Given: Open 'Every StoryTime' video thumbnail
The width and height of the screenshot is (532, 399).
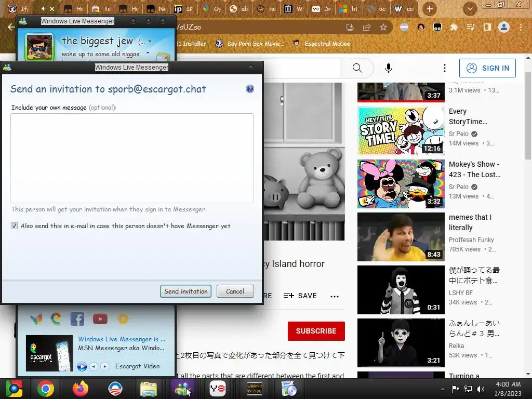Looking at the screenshot, I should click(401, 131).
